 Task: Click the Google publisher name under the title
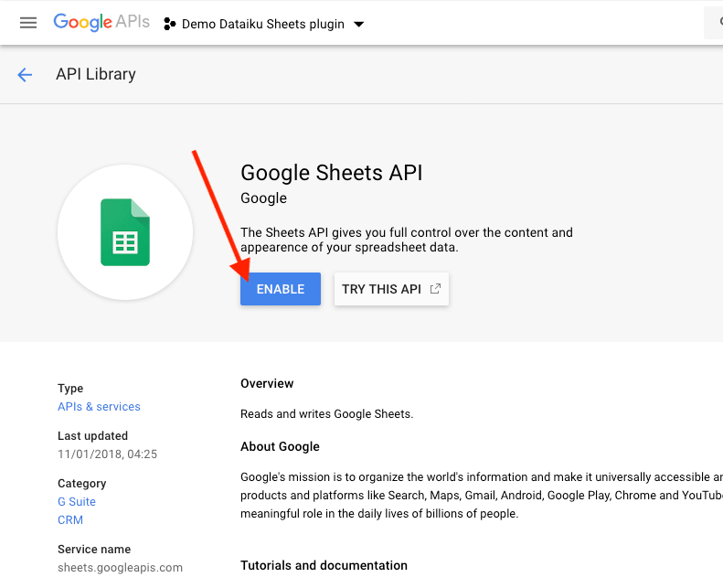coord(264,198)
